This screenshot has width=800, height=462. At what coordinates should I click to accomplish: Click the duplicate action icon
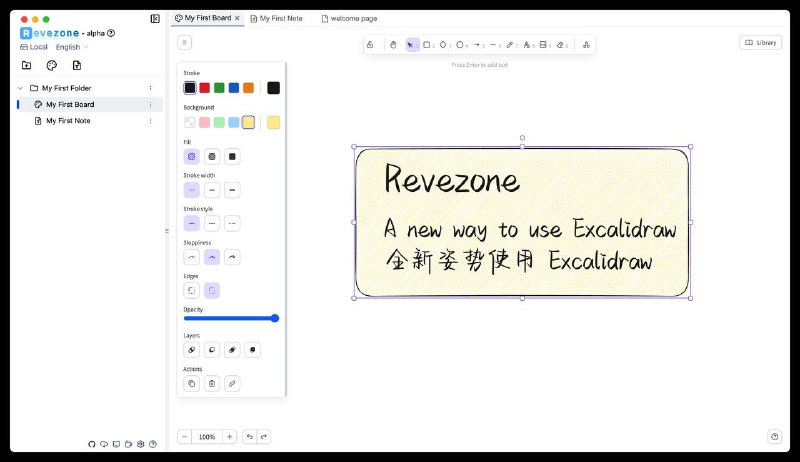191,383
